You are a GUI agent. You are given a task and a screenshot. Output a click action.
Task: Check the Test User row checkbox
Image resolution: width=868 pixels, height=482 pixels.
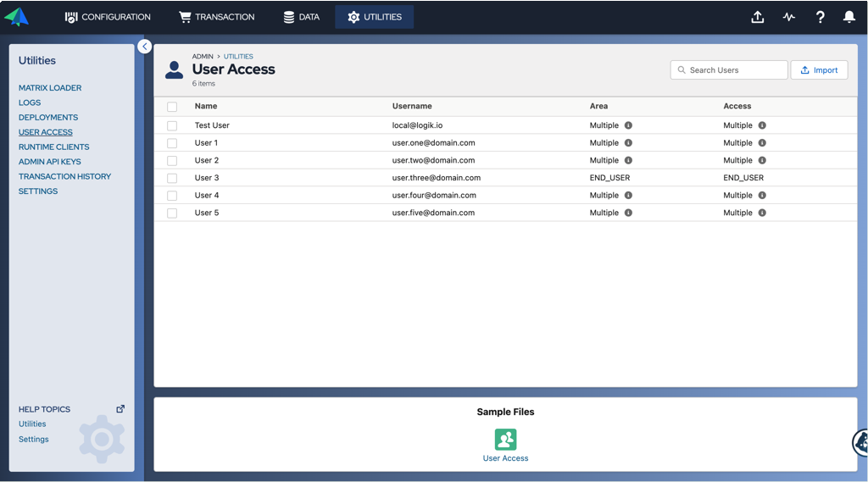[172, 125]
